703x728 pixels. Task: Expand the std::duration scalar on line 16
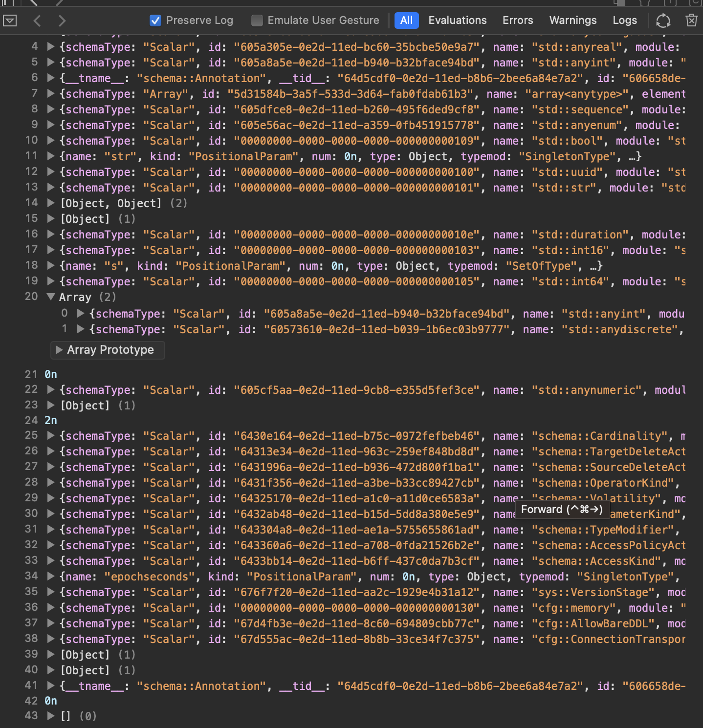[x=51, y=235]
